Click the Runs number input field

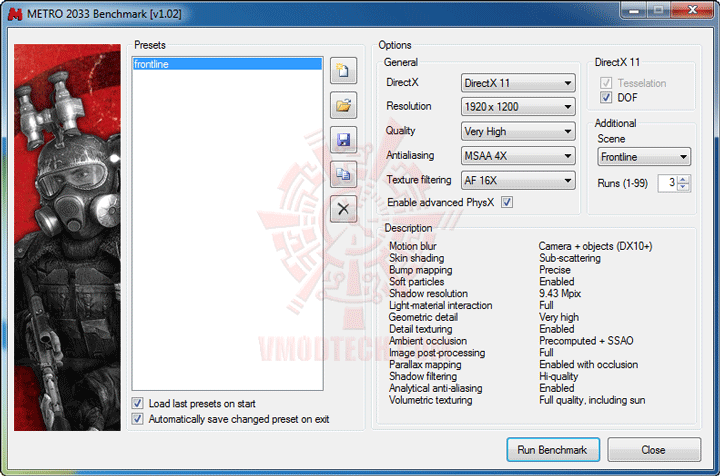tap(668, 183)
